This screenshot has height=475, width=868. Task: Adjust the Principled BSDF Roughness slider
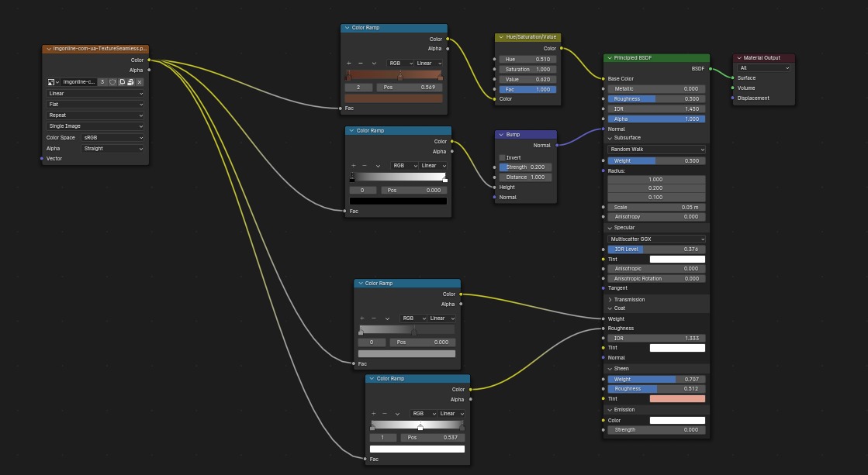[x=656, y=99]
